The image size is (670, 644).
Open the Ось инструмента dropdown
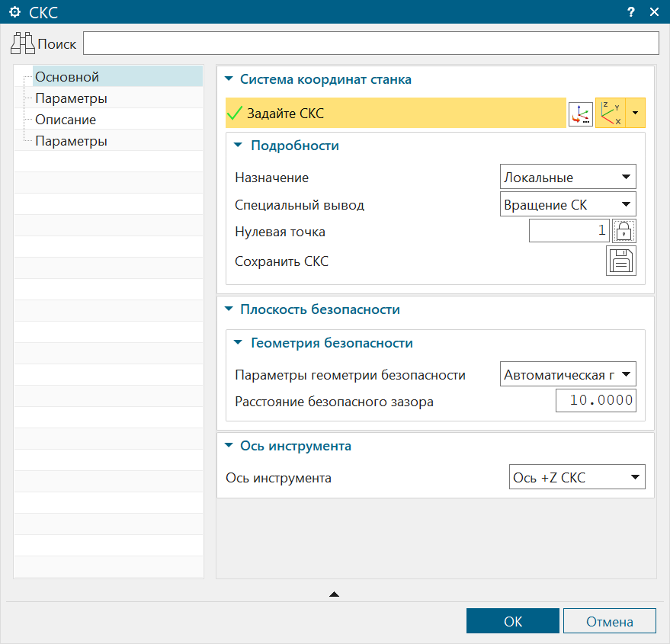[x=576, y=478]
